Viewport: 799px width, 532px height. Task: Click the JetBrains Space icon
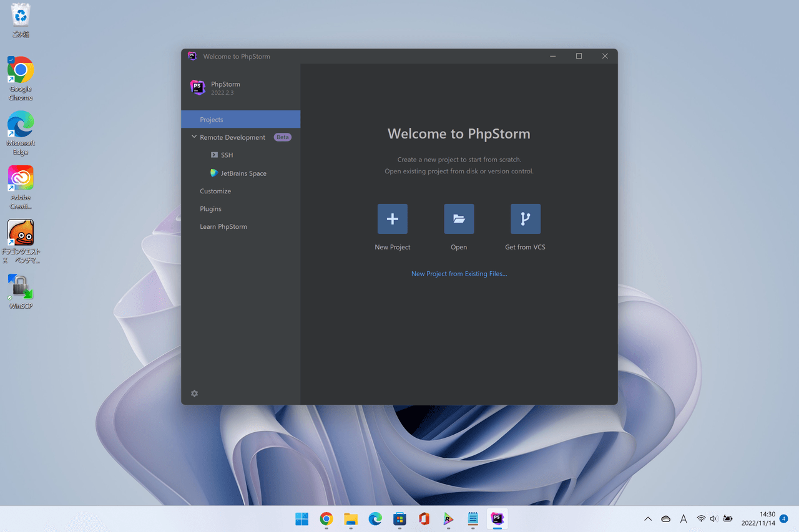[214, 173]
